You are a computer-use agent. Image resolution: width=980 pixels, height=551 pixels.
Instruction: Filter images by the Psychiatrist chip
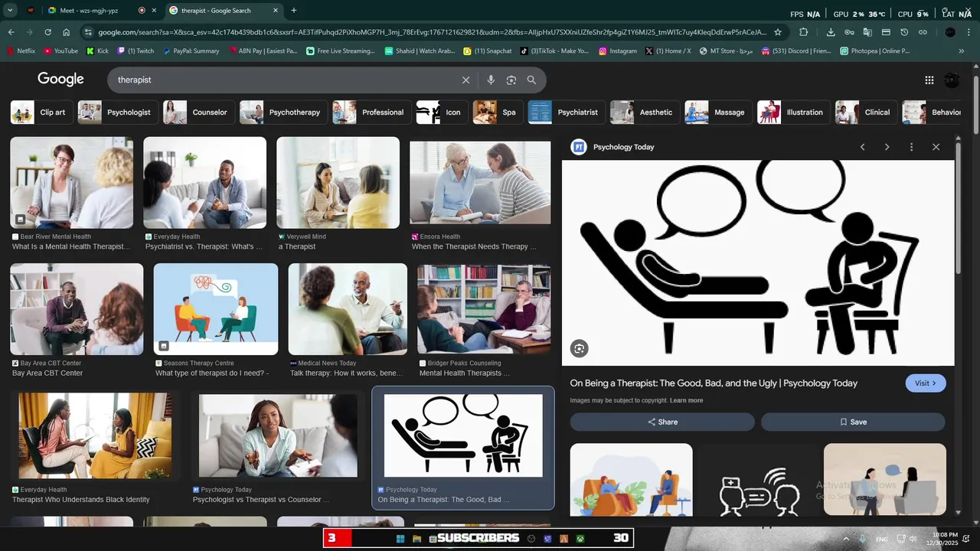pyautogui.click(x=567, y=112)
